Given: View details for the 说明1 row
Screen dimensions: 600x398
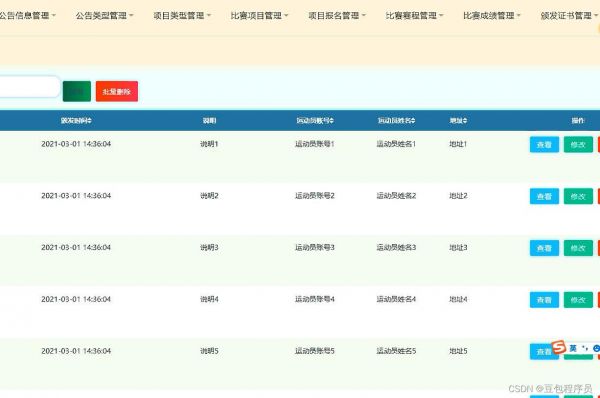Looking at the screenshot, I should pyautogui.click(x=544, y=145).
